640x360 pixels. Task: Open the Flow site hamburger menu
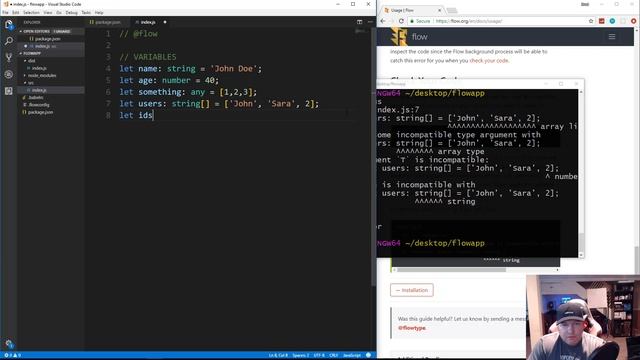[612, 37]
